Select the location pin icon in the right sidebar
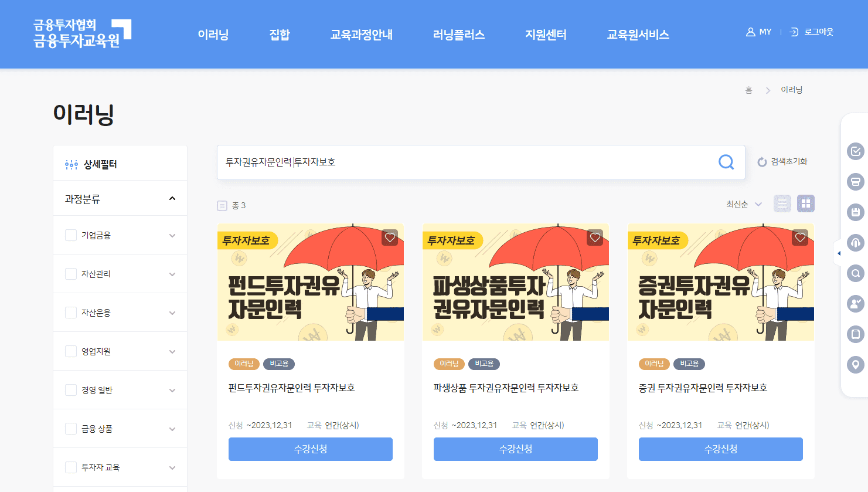 [855, 365]
